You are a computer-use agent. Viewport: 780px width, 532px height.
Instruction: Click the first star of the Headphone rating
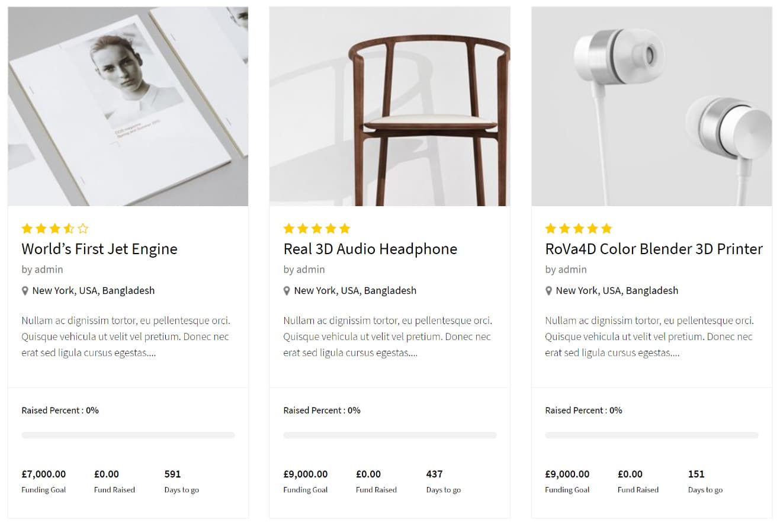tap(287, 228)
